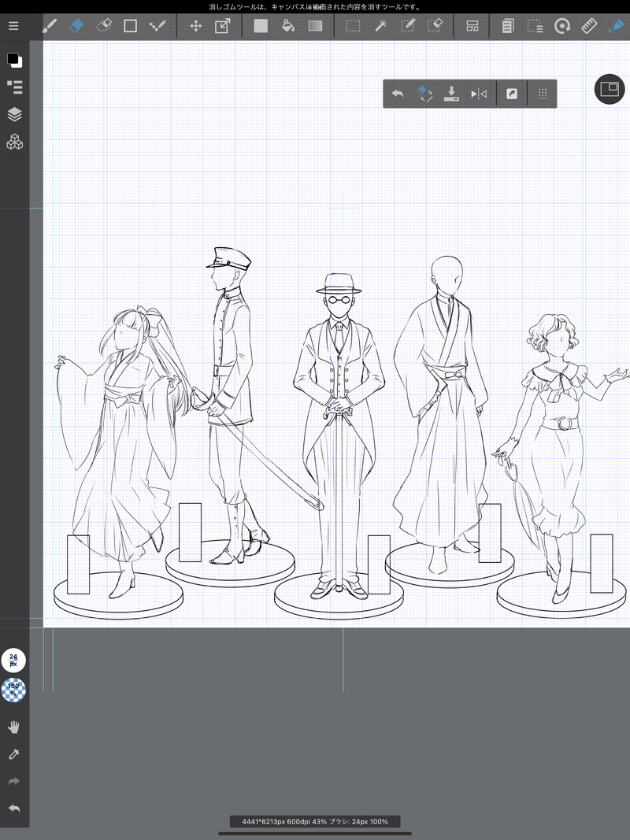
Task: Toggle brush/eraser switch in floating bar
Action: pos(424,94)
